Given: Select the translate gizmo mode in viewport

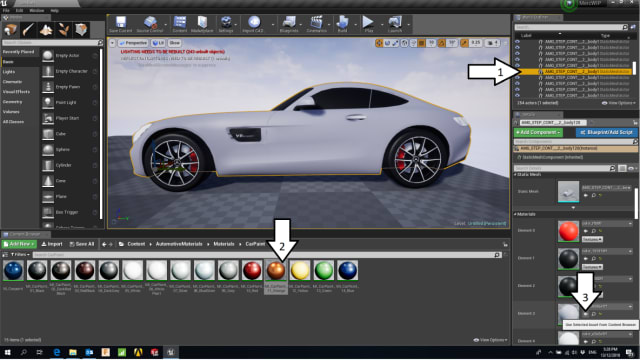Looking at the screenshot, I should 379,43.
